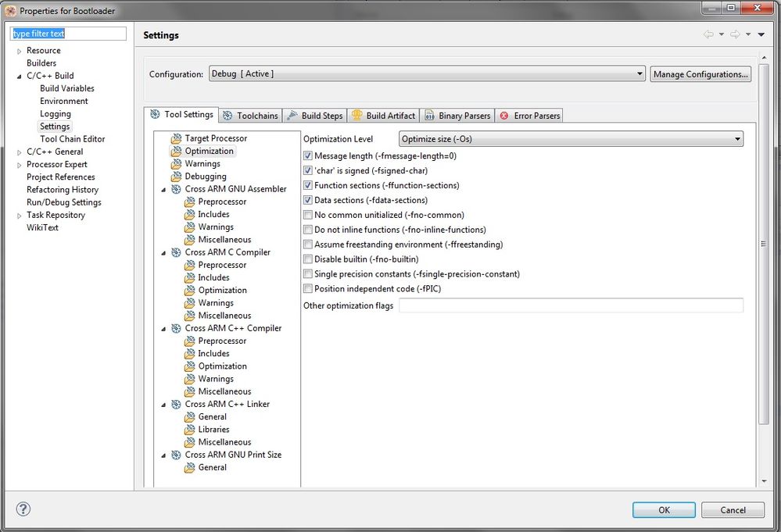Viewport: 781px width, 532px height.
Task: Expand the Resource tree node
Action: pyautogui.click(x=19, y=51)
